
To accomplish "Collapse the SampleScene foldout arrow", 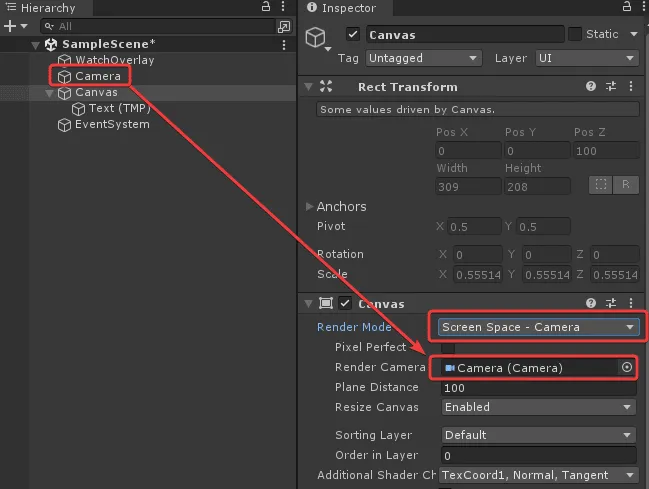I will coord(35,45).
